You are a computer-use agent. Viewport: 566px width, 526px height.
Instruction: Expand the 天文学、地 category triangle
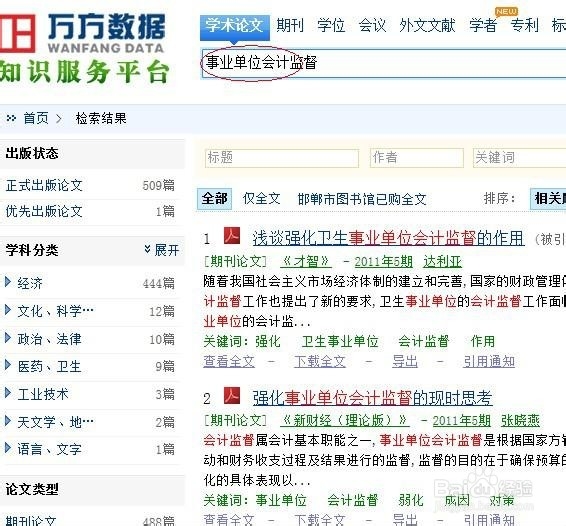[8, 421]
